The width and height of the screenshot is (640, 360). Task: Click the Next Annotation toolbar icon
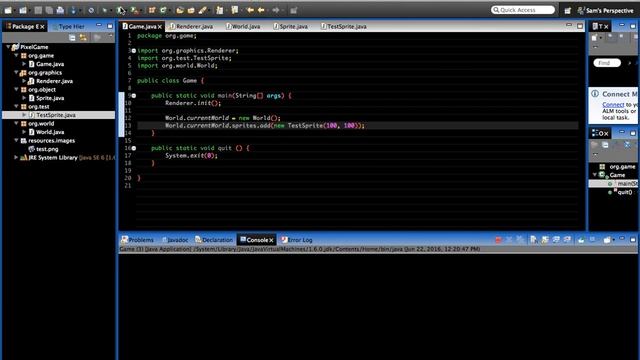pos(220,10)
